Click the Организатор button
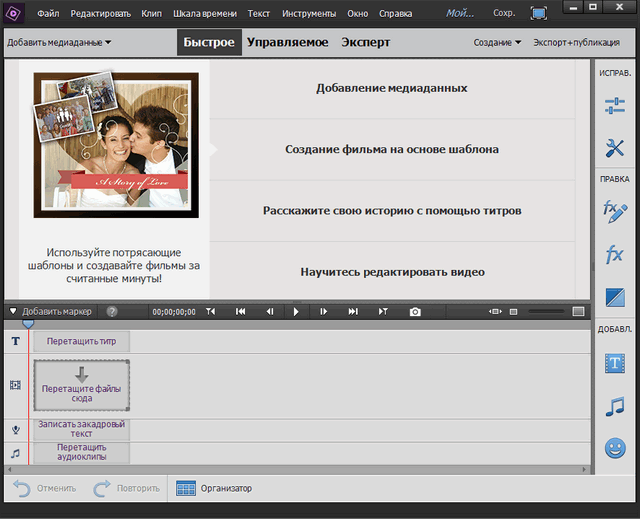 [214, 488]
